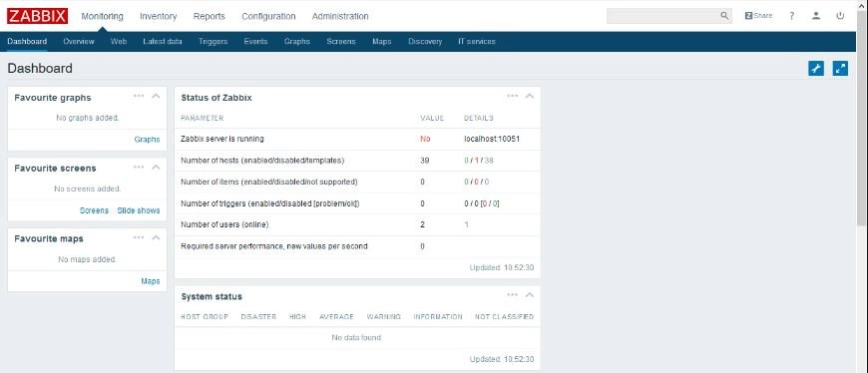Open the Inventory menu
868x373 pixels.
(x=159, y=16)
